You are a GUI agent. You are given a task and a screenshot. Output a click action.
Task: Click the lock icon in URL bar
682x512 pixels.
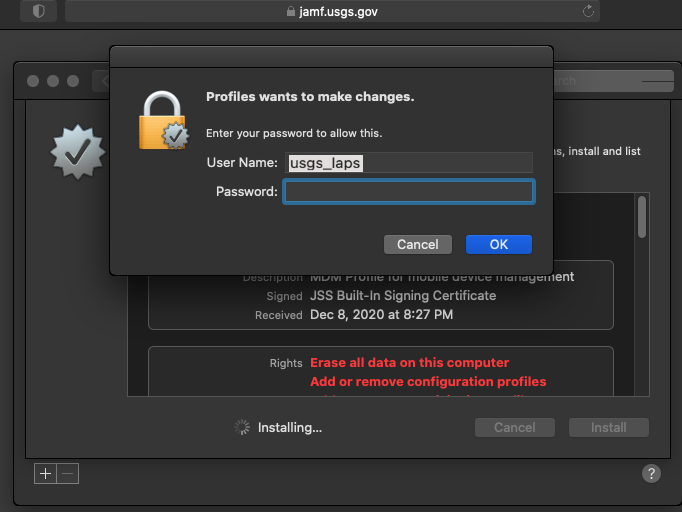(291, 11)
